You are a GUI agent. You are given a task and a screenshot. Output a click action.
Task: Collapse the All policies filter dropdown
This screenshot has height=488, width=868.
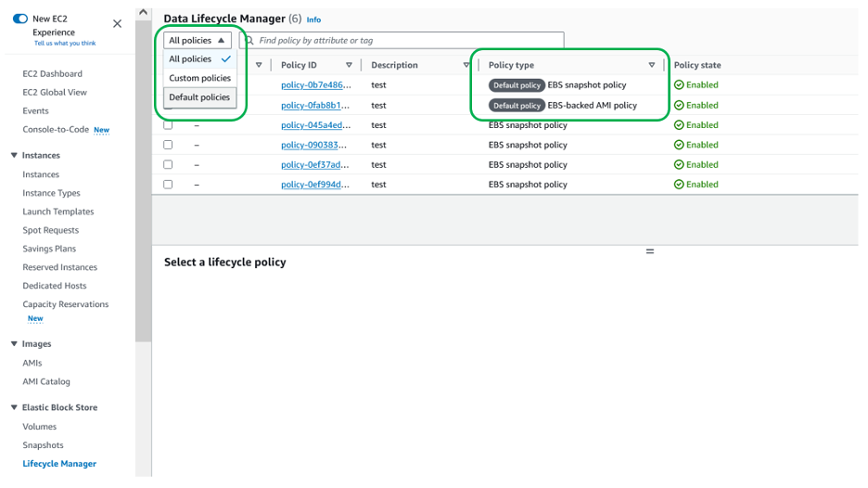(198, 41)
